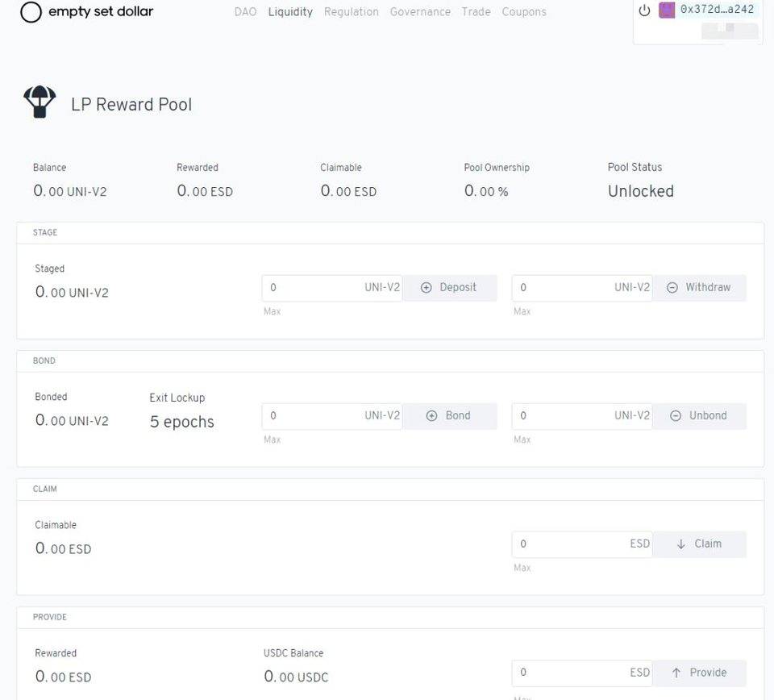Go to the Regulation page

[351, 12]
